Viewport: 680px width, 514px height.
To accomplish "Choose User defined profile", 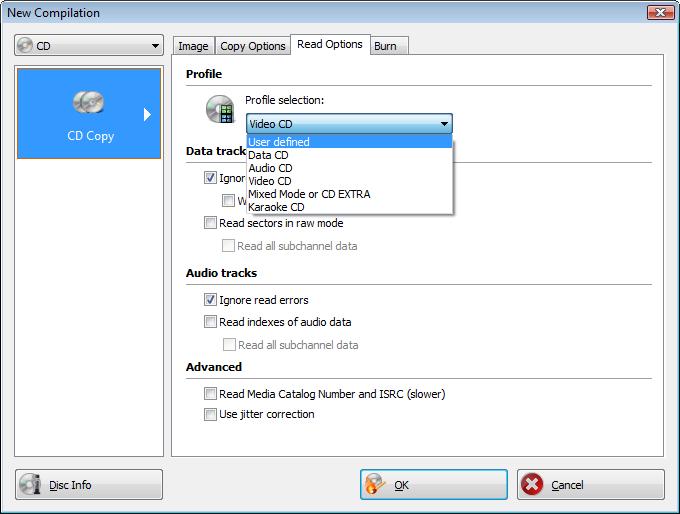I will 349,142.
